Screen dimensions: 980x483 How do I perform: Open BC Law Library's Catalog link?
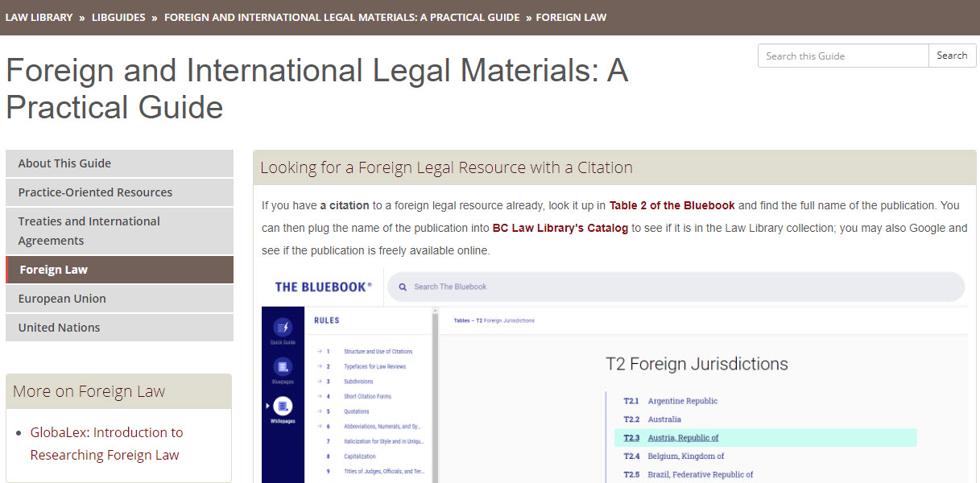tap(560, 228)
